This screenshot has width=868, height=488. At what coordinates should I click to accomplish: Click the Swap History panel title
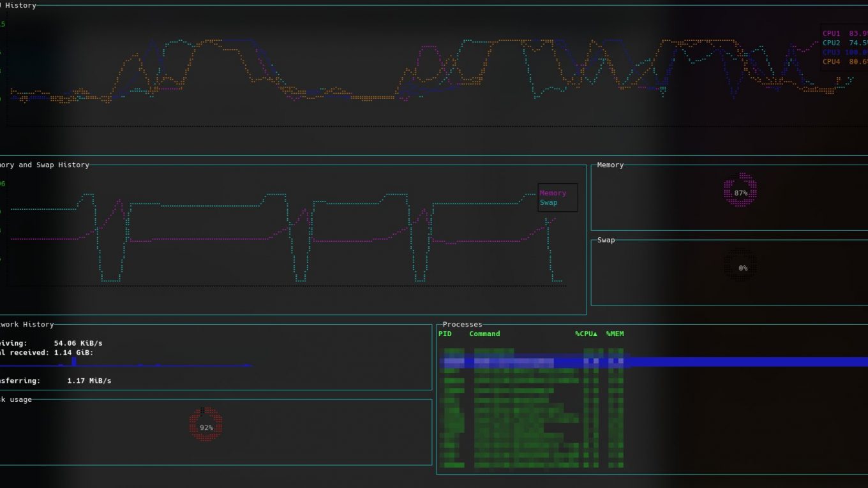click(x=45, y=165)
